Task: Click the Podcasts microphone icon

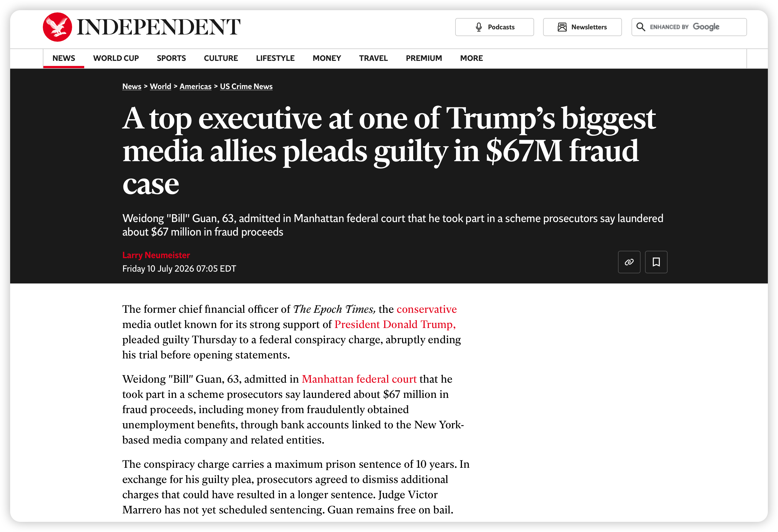Action: [x=478, y=27]
